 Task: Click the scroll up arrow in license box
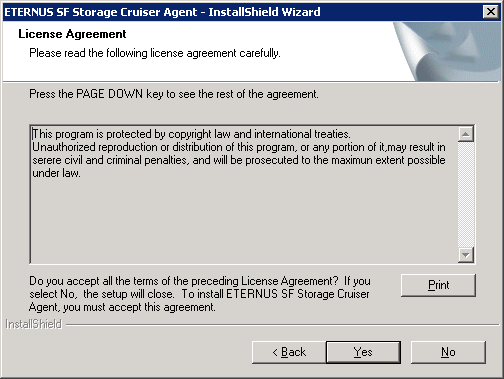466,134
